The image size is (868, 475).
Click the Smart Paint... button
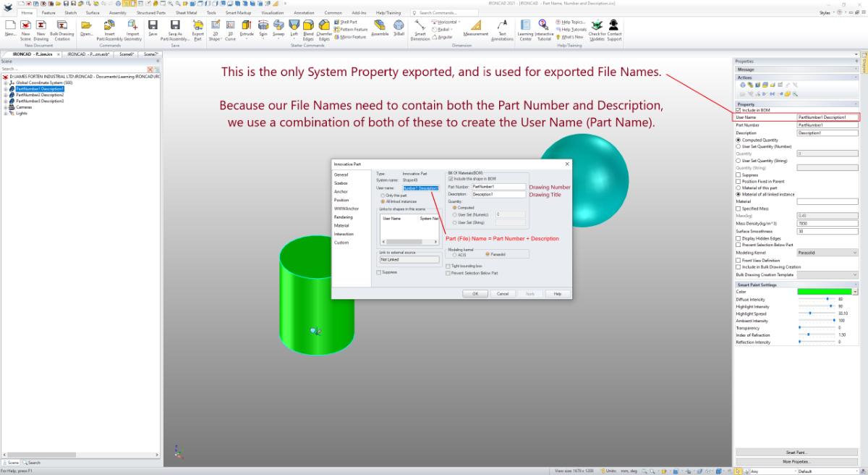tap(796, 452)
